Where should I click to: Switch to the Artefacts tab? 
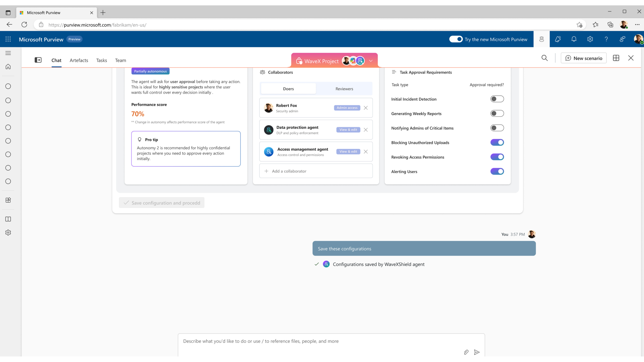point(79,60)
